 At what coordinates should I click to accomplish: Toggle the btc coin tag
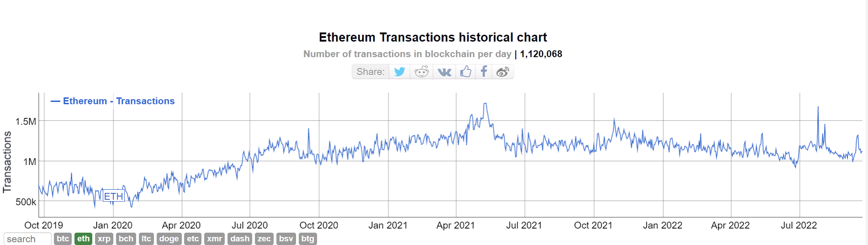click(x=63, y=239)
